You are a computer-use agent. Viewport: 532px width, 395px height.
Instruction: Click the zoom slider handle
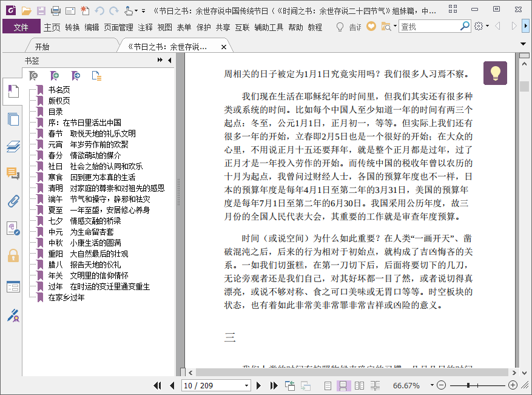468,385
